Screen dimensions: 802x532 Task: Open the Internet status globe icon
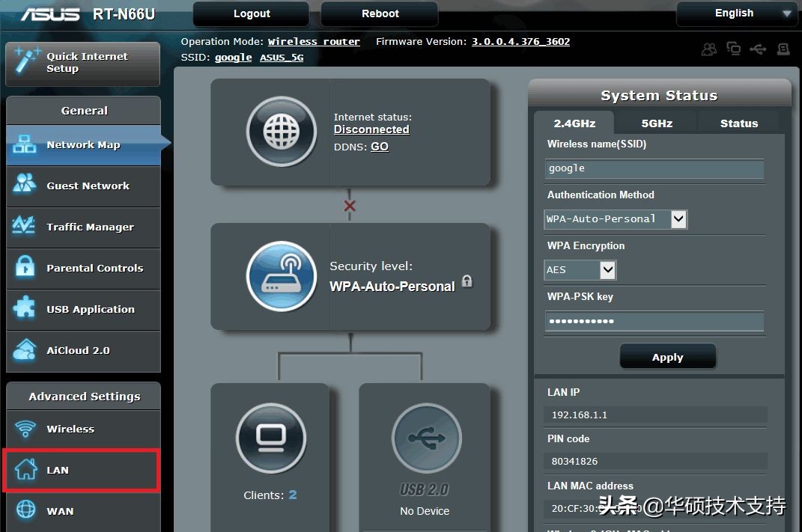coord(282,132)
